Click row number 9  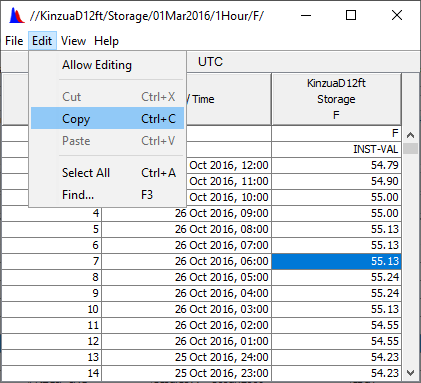pyautogui.click(x=52, y=293)
